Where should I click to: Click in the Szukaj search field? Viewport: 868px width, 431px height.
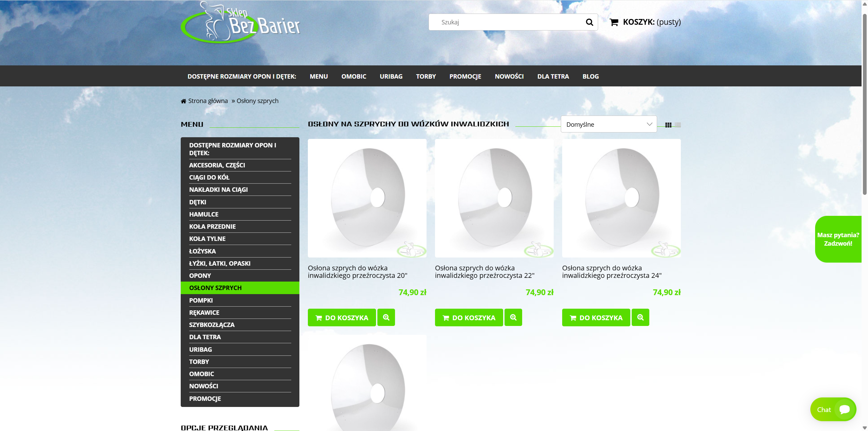point(505,22)
